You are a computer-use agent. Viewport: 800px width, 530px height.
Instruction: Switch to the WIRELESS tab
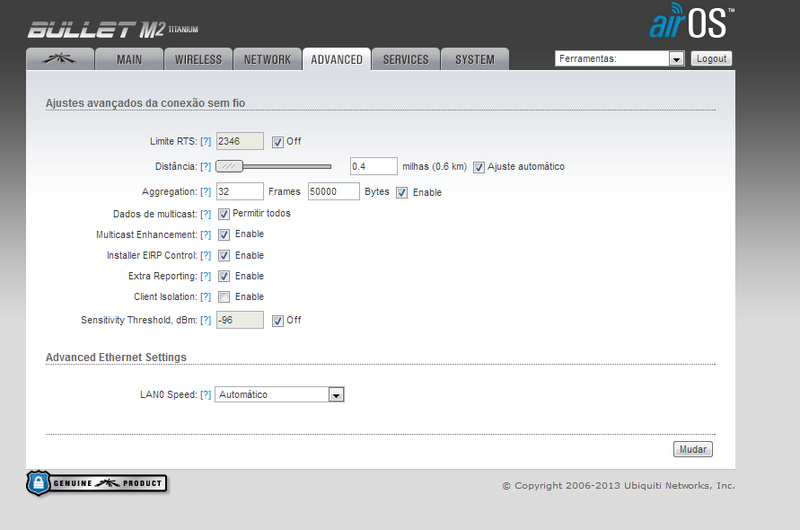click(x=198, y=59)
